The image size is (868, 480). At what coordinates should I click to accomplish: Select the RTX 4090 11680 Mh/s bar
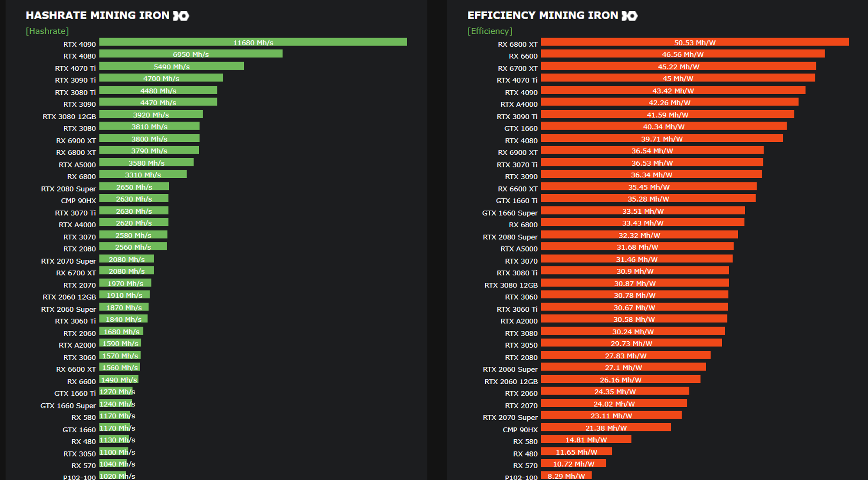coord(253,42)
